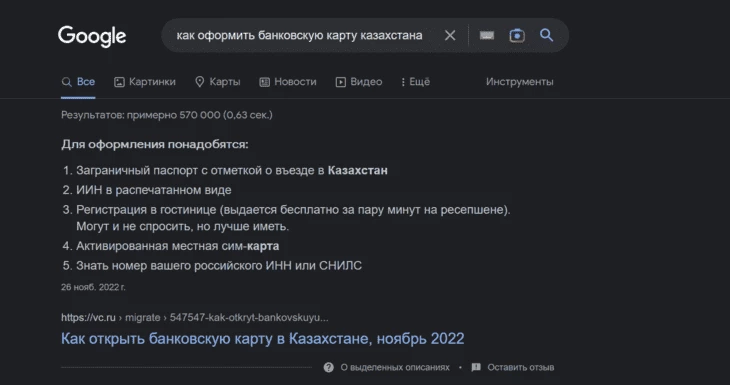Click list item Знать номер вашего российского ИНН

coord(219,265)
